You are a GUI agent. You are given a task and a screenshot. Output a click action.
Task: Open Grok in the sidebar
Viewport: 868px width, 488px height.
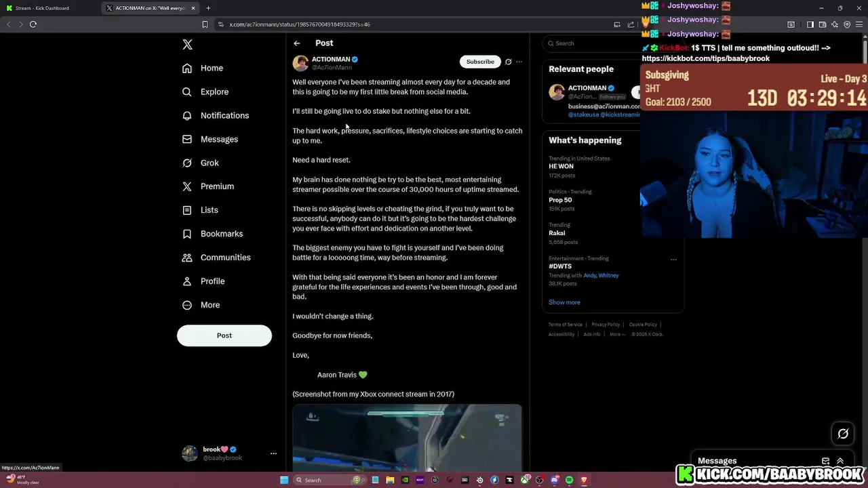tap(201, 163)
